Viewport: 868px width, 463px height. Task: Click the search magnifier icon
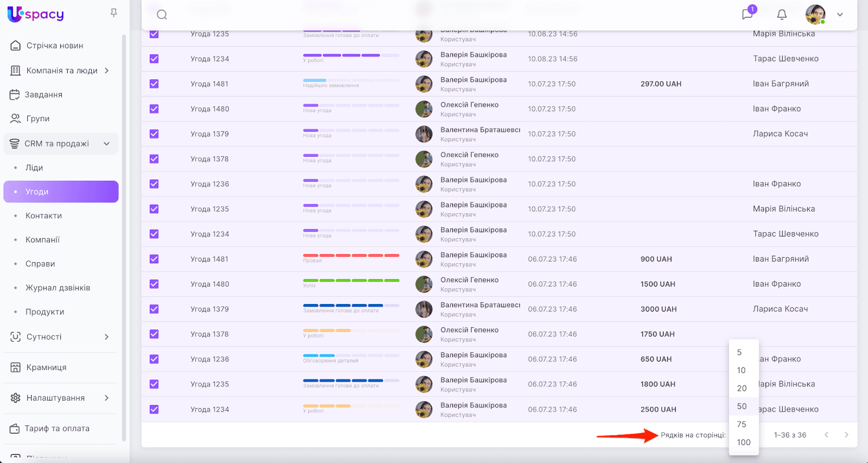[162, 15]
